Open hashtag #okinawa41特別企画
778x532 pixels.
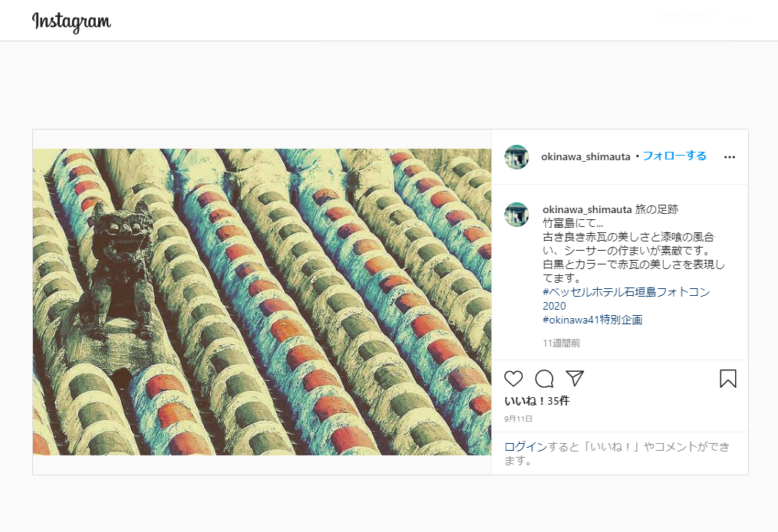[x=593, y=320]
